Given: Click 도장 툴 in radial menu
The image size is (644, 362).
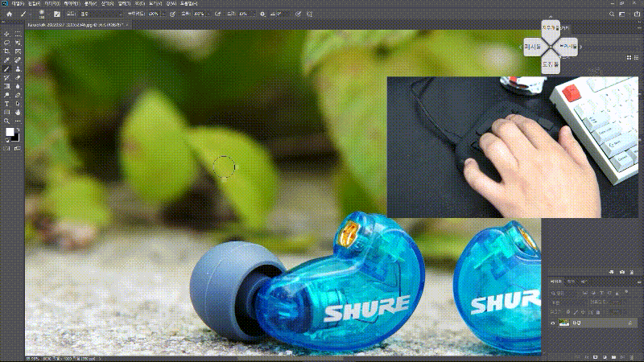Looking at the screenshot, I should coord(551,64).
